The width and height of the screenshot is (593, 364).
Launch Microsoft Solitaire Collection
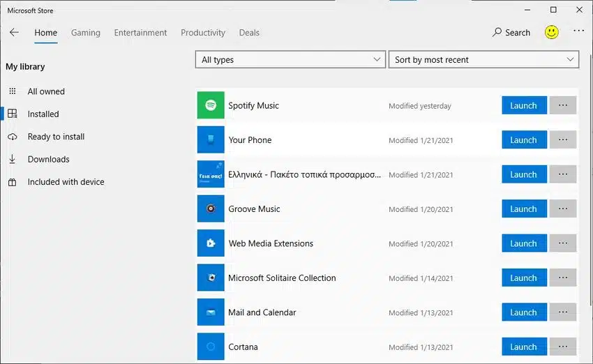coord(524,278)
